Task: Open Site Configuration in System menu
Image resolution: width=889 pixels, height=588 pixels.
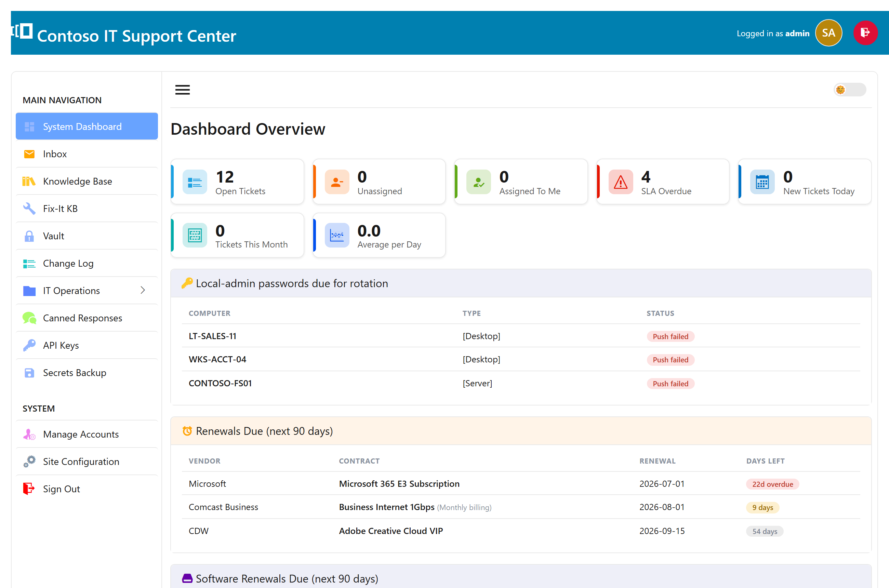Action: coord(87,462)
